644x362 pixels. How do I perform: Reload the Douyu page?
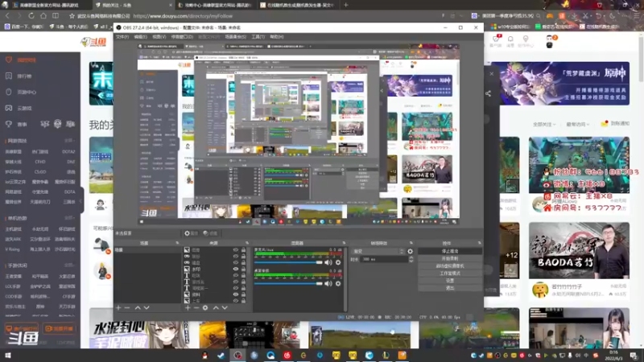coord(31,15)
